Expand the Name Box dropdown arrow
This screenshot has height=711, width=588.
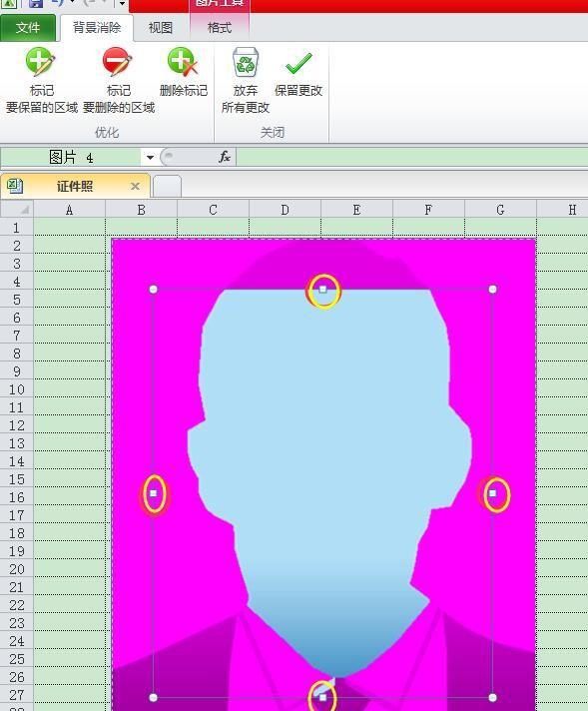point(150,158)
